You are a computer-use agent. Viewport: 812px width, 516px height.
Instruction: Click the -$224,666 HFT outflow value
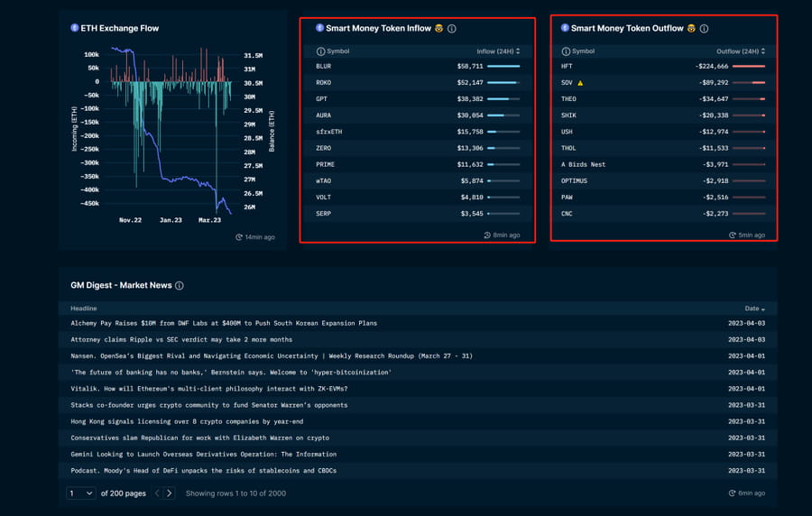[x=712, y=66]
